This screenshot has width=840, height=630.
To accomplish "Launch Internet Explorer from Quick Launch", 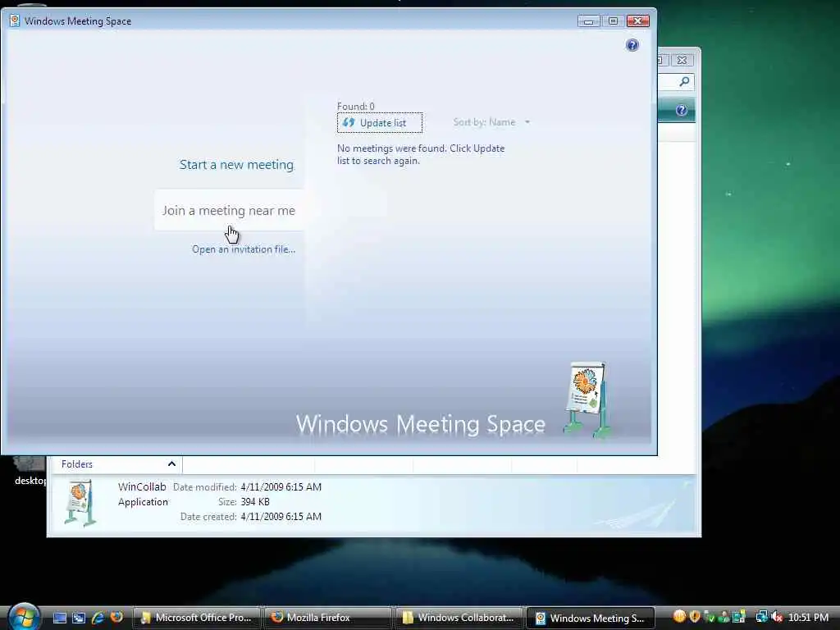I will [x=98, y=618].
